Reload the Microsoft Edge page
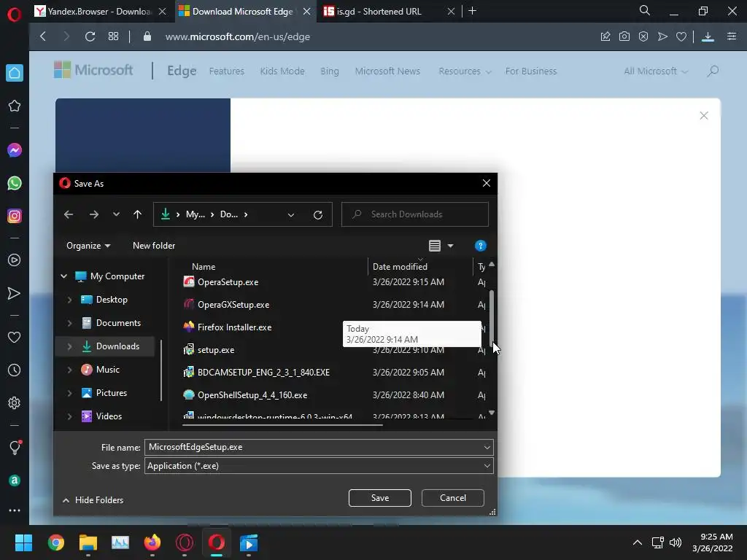 [x=90, y=36]
